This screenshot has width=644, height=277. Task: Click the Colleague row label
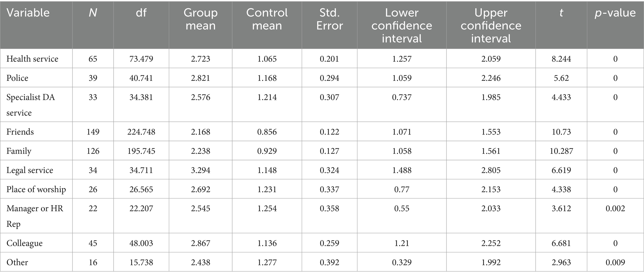(x=25, y=243)
